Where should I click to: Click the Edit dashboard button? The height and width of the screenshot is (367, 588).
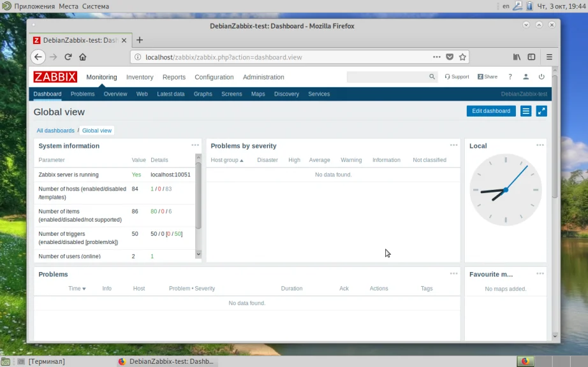[x=491, y=111]
